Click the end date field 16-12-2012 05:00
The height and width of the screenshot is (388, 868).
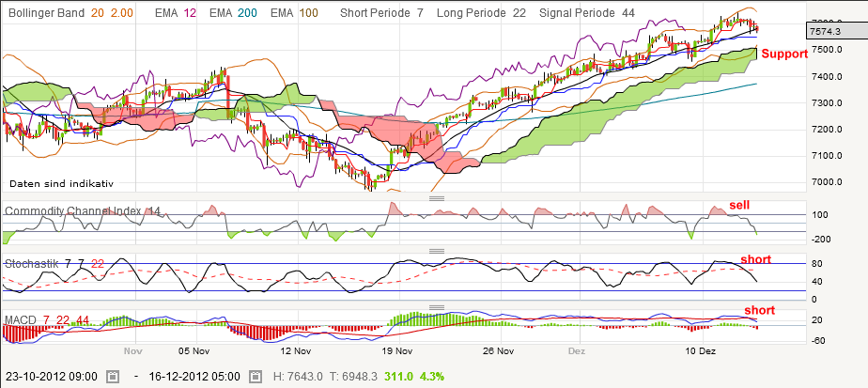click(194, 377)
